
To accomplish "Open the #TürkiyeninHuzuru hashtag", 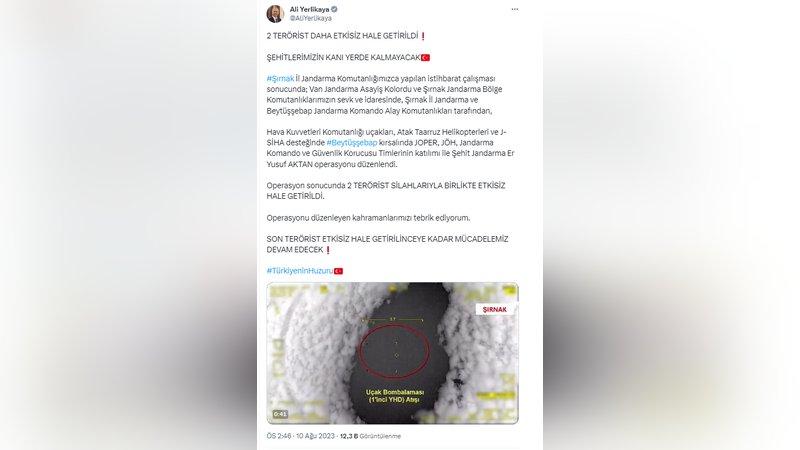I will click(299, 271).
